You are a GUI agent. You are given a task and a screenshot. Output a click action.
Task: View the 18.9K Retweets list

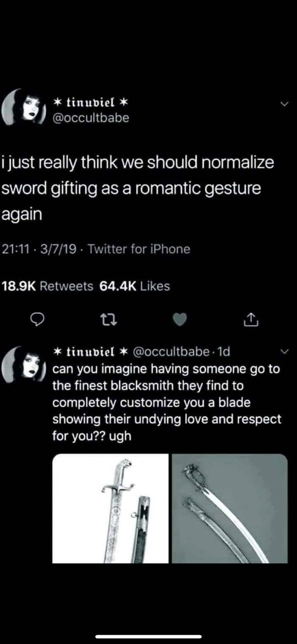click(48, 287)
